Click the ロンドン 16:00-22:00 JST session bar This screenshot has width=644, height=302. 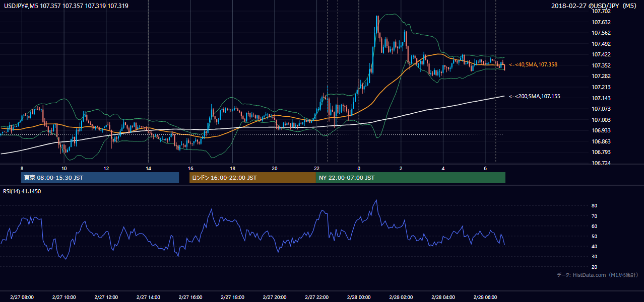[252, 178]
